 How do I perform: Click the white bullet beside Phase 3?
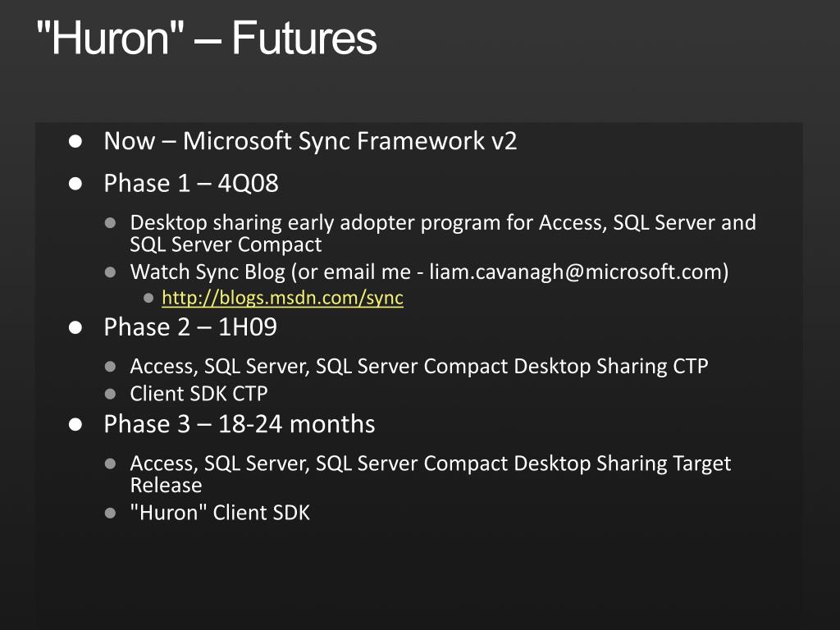click(x=75, y=424)
